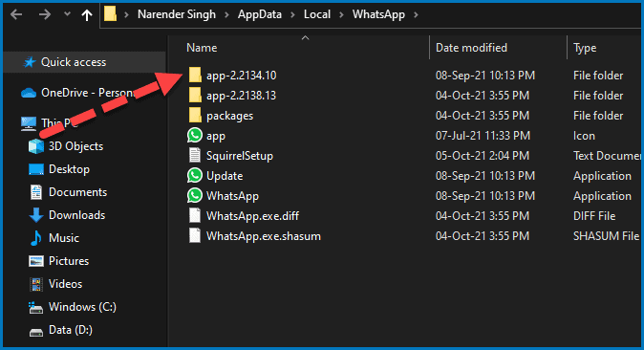Go back using the back arrow
The height and width of the screenshot is (350, 644).
[16, 14]
